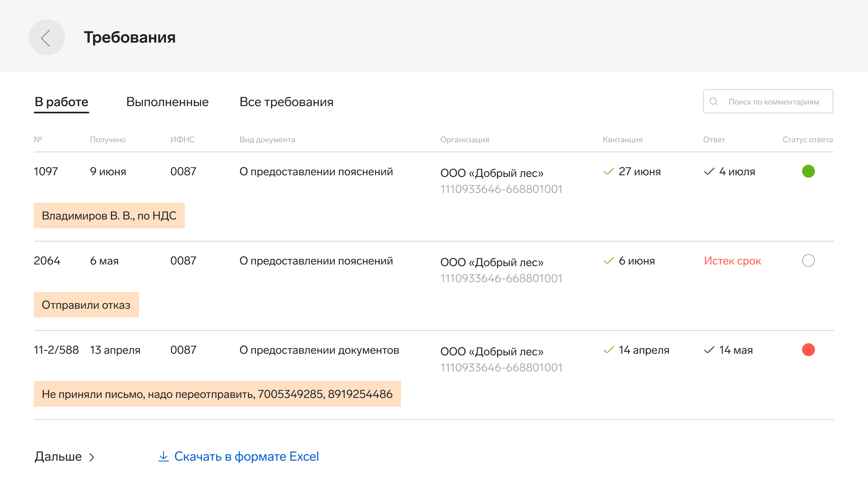Click red status circle for requirement 11-2/588
The height and width of the screenshot is (496, 868).
808,350
